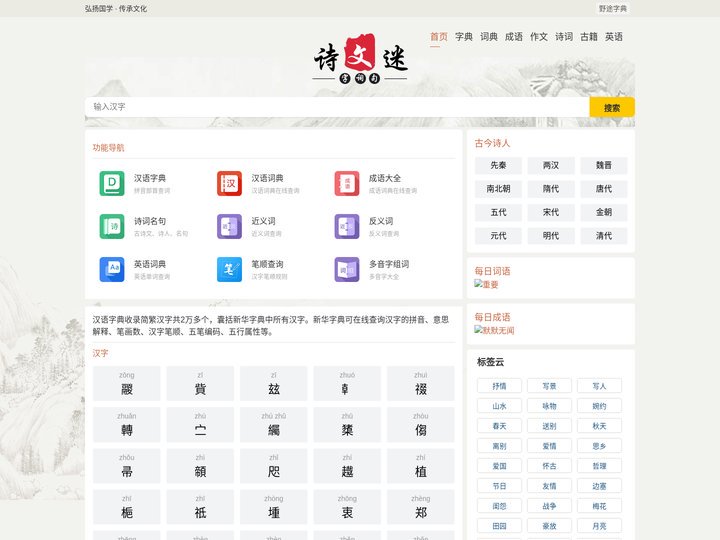Switch to the 作文 nav tab

(539, 37)
